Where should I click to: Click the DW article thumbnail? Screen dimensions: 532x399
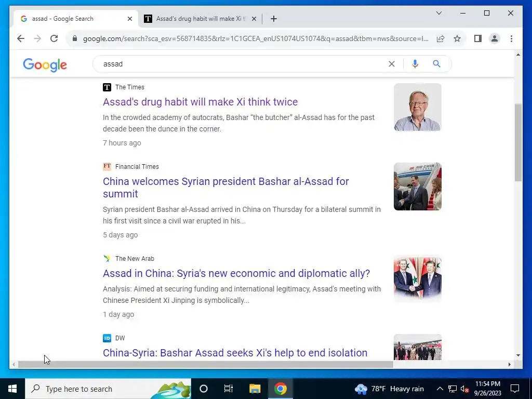coord(417,347)
